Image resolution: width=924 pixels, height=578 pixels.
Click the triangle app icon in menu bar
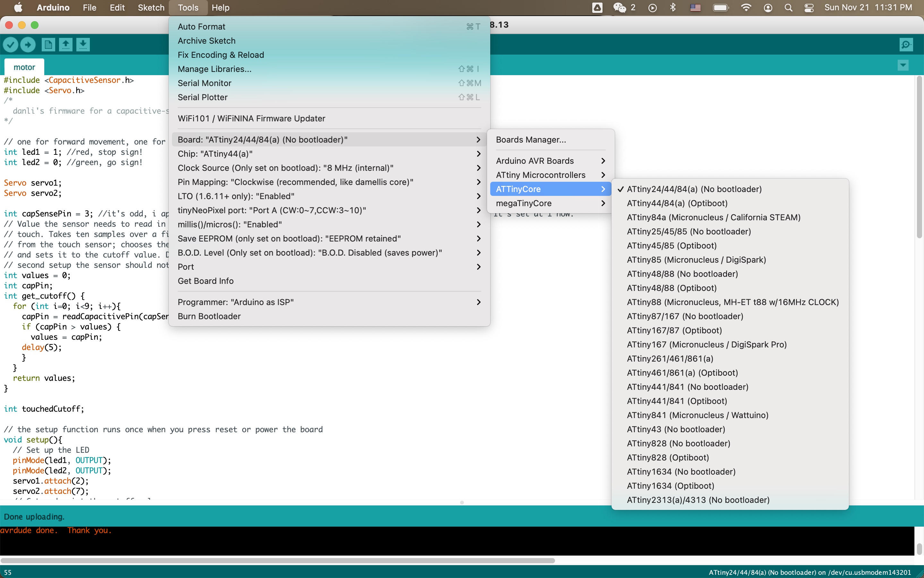pos(597,8)
